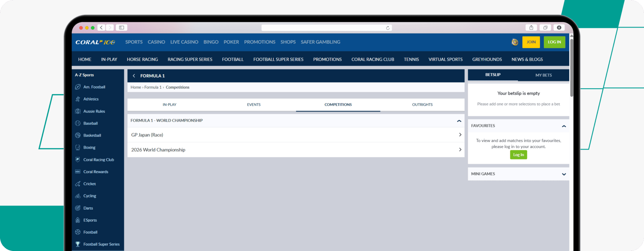The image size is (644, 251).
Task: Click the page vertical scrollbar
Action: [571, 68]
